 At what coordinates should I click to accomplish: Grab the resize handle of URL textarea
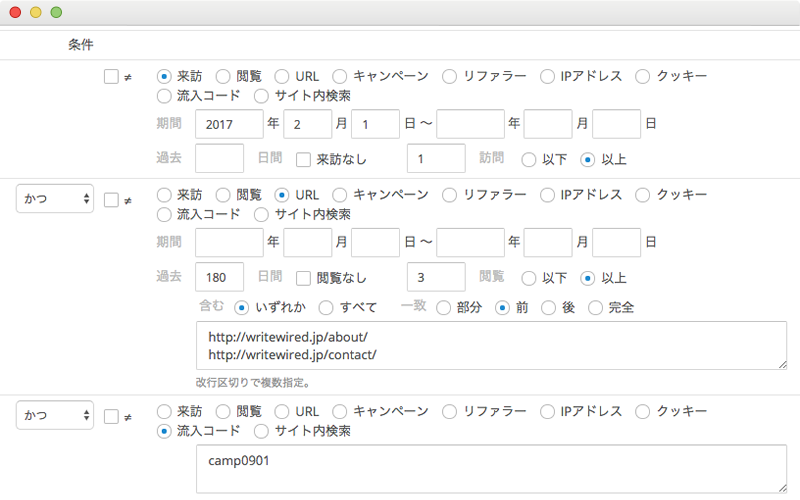point(782,364)
